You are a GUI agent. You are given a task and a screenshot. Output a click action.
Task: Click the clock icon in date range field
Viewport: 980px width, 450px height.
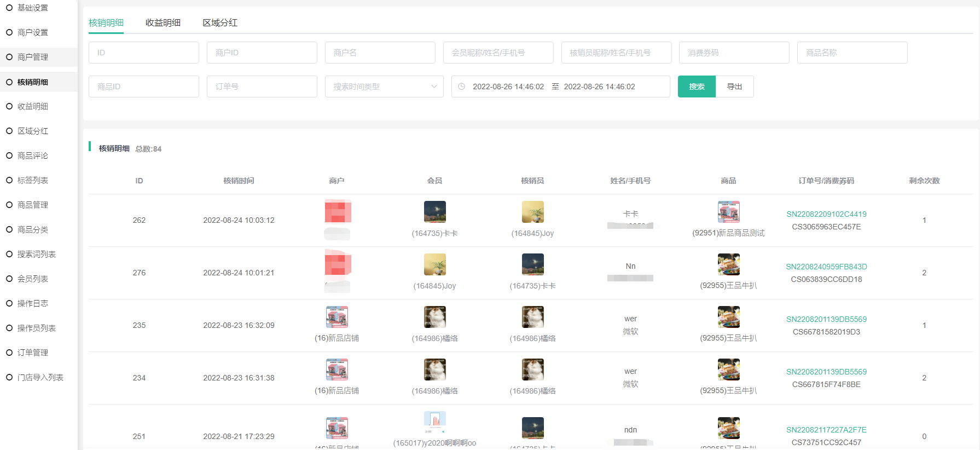461,86
